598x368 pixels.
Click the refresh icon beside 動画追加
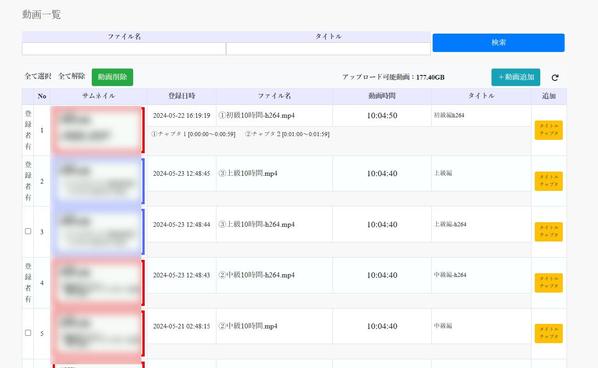point(555,78)
